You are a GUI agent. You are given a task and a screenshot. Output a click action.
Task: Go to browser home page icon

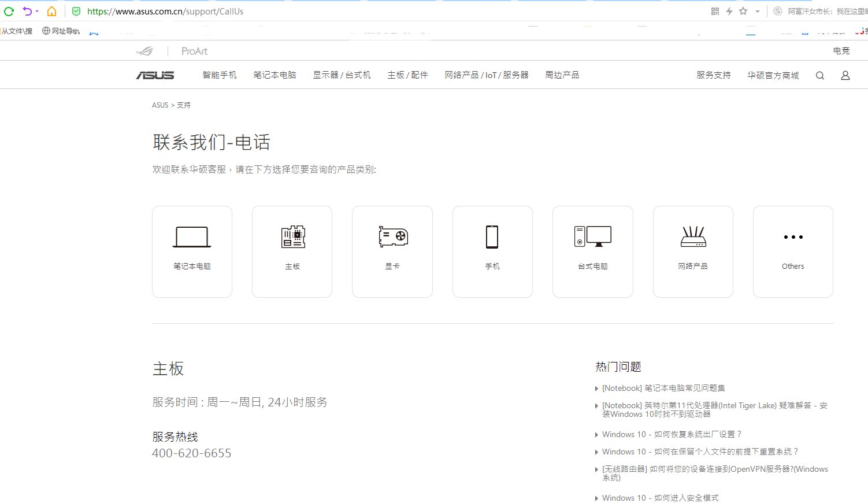52,11
